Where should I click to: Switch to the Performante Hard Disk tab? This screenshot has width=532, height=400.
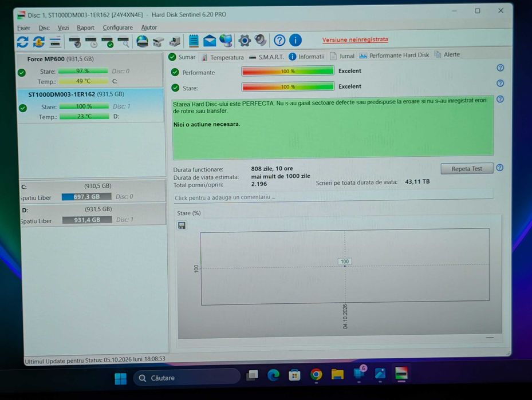(394, 56)
